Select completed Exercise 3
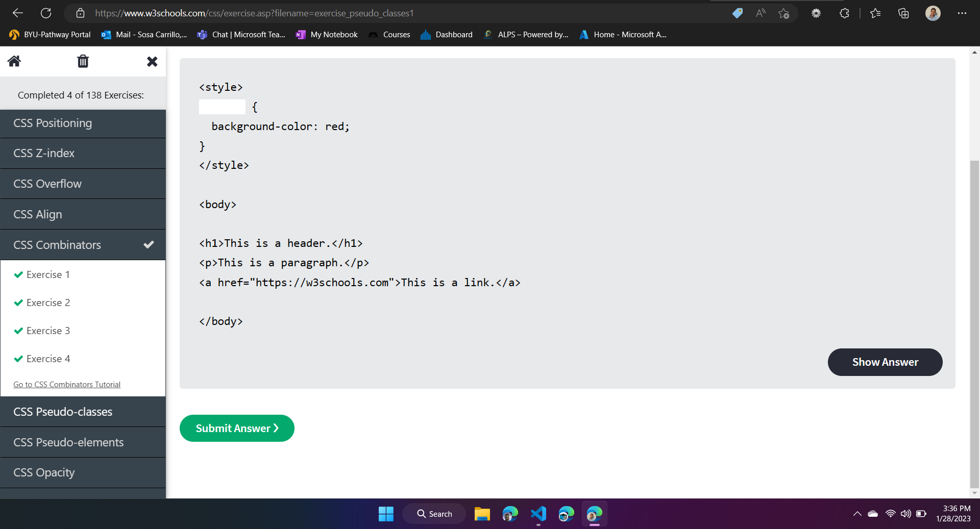This screenshot has width=980, height=529. (x=48, y=331)
